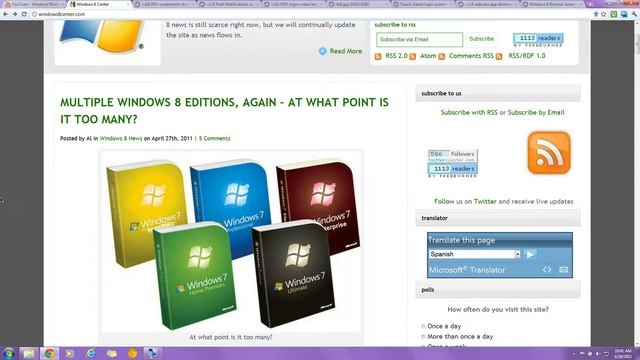Click the RSS/RDF 1.0 feed icon
This screenshot has height=360, width=640.
[x=499, y=56]
